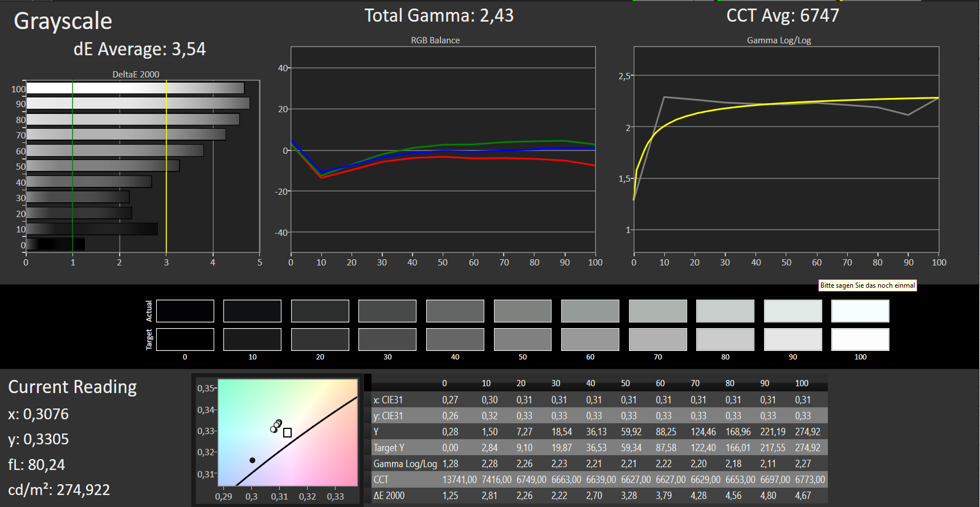Viewport: 980px width, 507px height.
Task: Click the square target marker in the CIE chart
Action: [288, 433]
